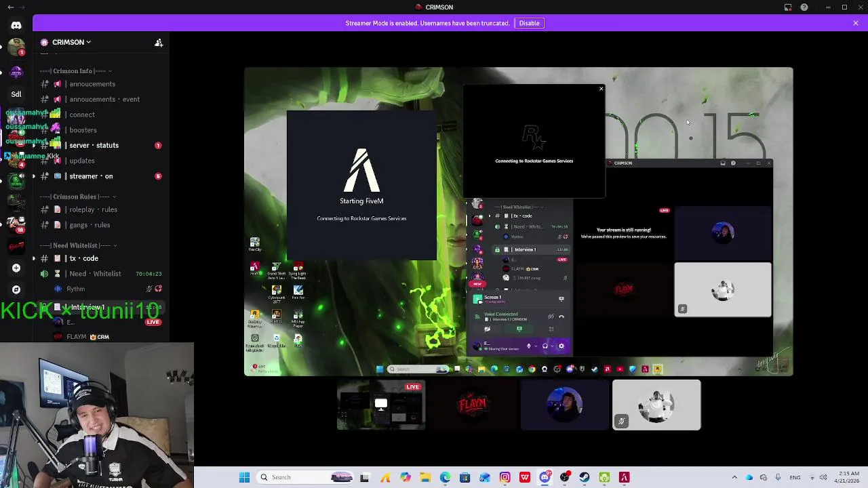The width and height of the screenshot is (868, 488).
Task: Open Wi-Fi network tray icon
Action: 812,477
